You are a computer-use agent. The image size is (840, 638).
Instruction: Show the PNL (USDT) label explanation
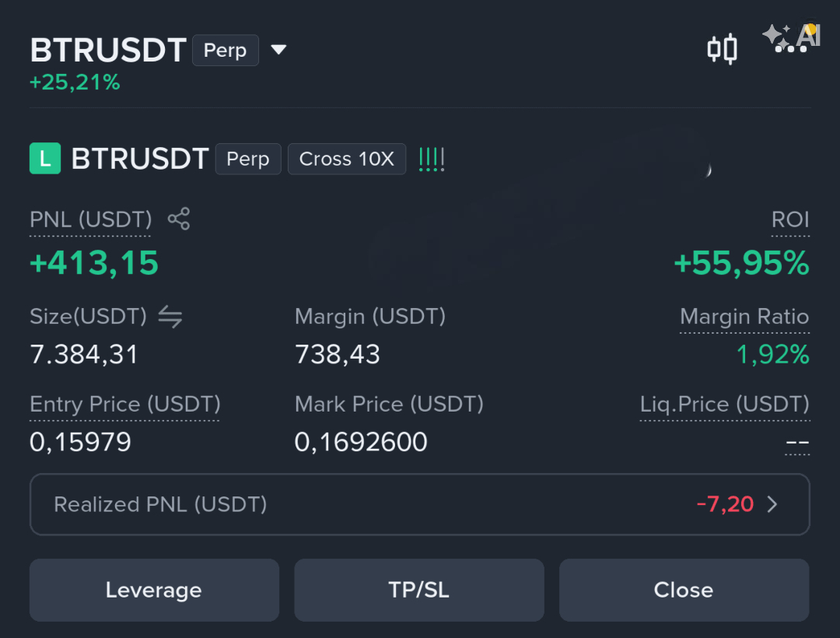pos(90,219)
